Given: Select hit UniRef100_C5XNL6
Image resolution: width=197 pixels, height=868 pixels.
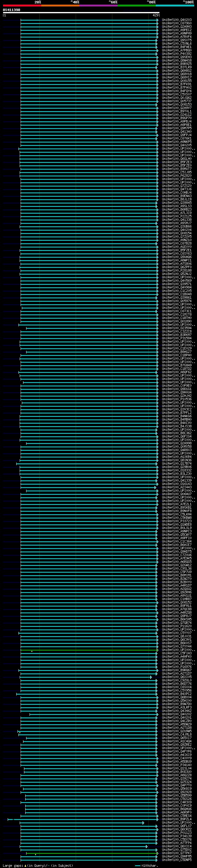Looking at the screenshot, I should (x=177, y=43).
